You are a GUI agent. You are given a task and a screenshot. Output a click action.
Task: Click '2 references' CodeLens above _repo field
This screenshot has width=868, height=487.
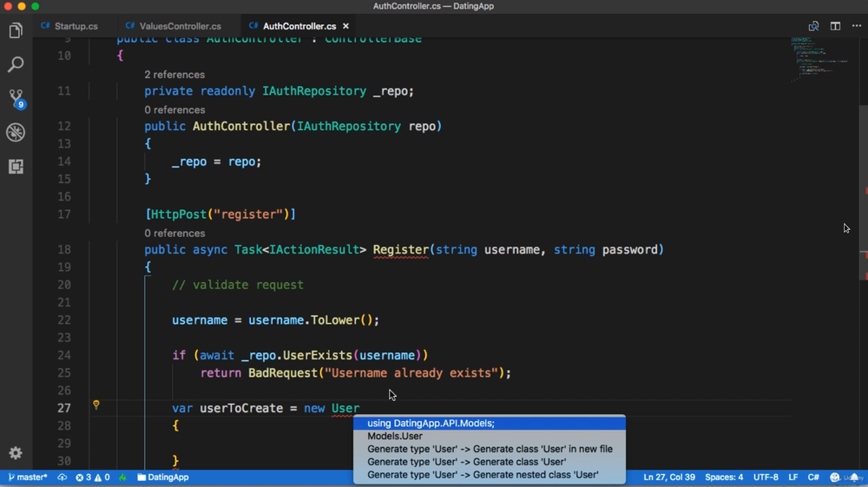pyautogui.click(x=174, y=75)
